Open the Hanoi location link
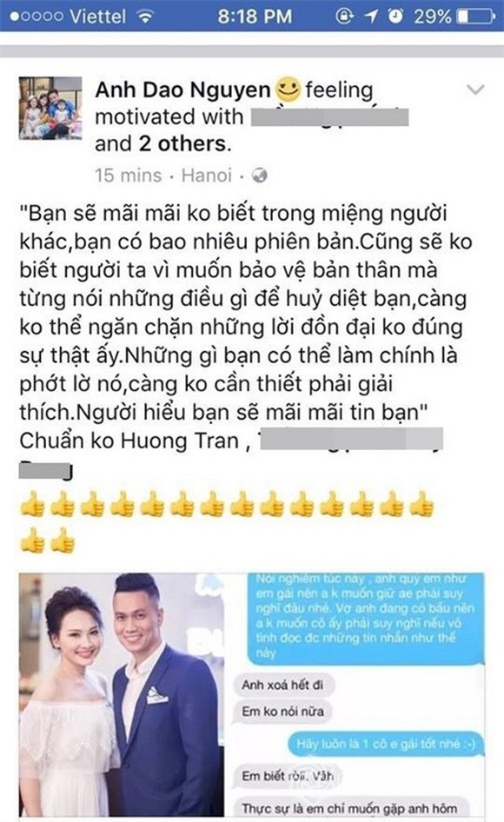504x822 pixels. click(207, 176)
